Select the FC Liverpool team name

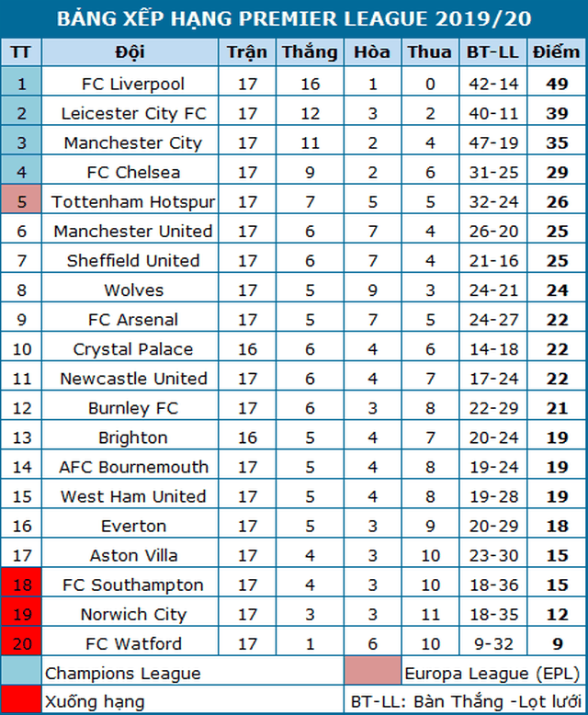133,84
